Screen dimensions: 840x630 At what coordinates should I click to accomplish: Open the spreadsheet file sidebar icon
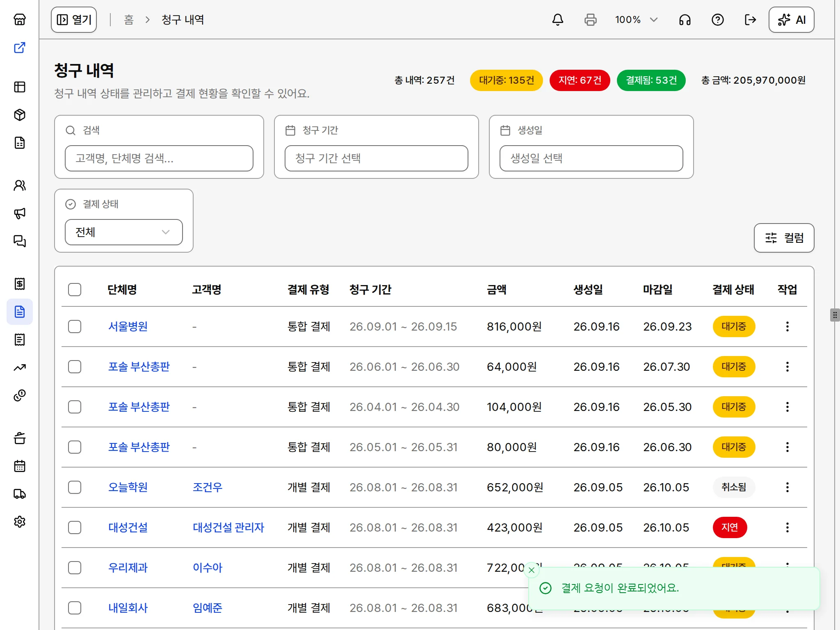click(x=20, y=143)
